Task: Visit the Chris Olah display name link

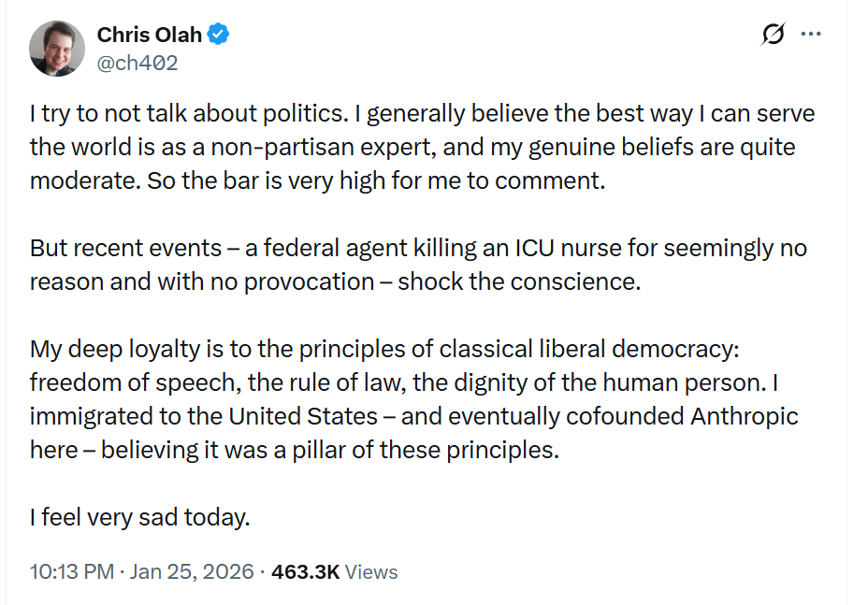Action: pos(149,36)
